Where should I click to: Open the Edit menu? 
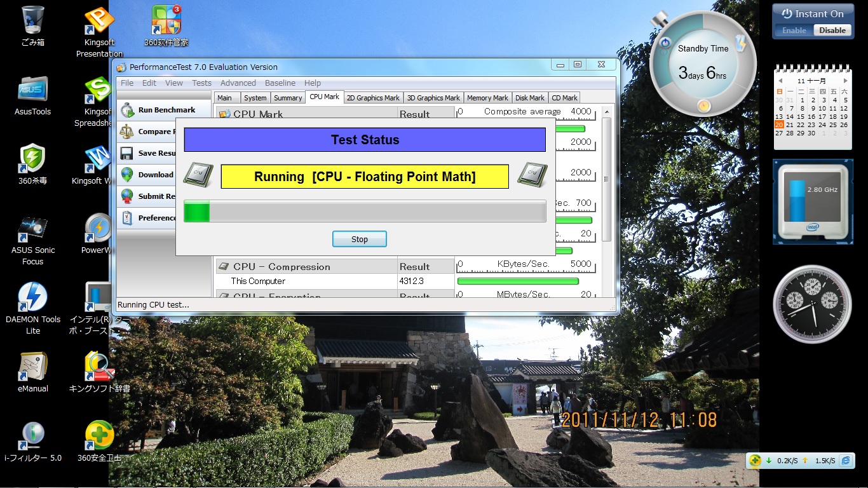149,83
